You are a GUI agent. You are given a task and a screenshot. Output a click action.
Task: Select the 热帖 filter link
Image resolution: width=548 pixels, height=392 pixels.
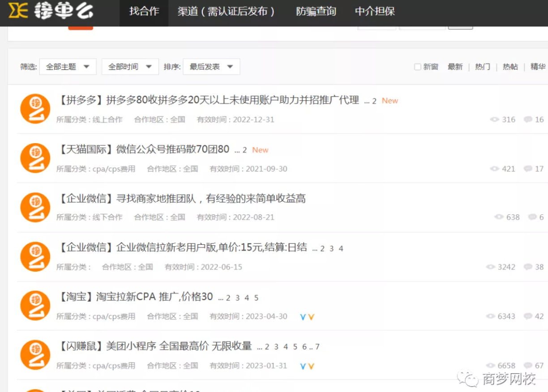pyautogui.click(x=510, y=67)
